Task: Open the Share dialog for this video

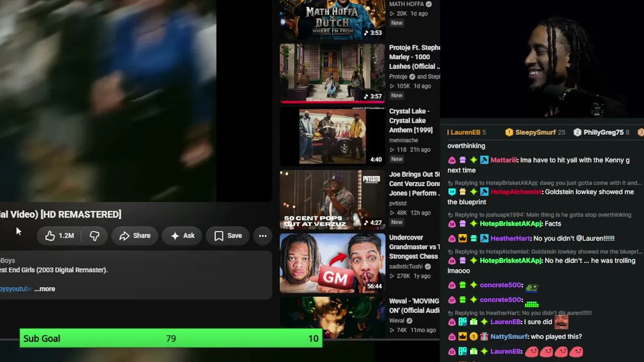Action: (135, 236)
